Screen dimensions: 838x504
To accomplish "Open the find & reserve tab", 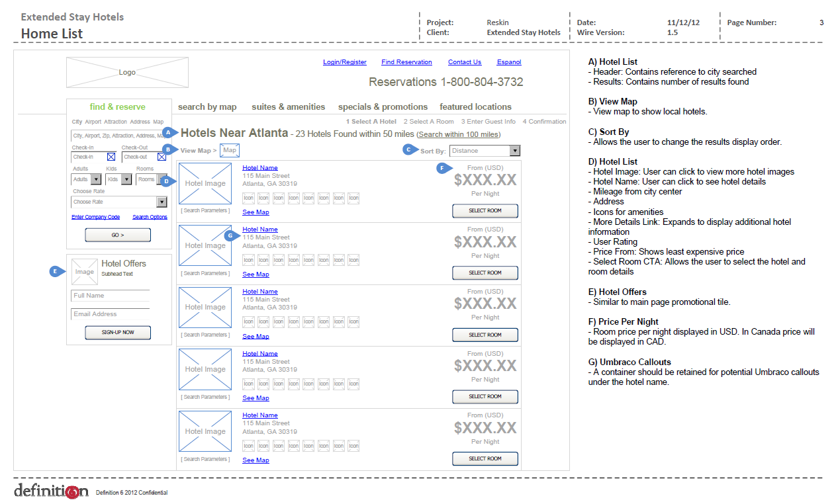I will point(118,106).
